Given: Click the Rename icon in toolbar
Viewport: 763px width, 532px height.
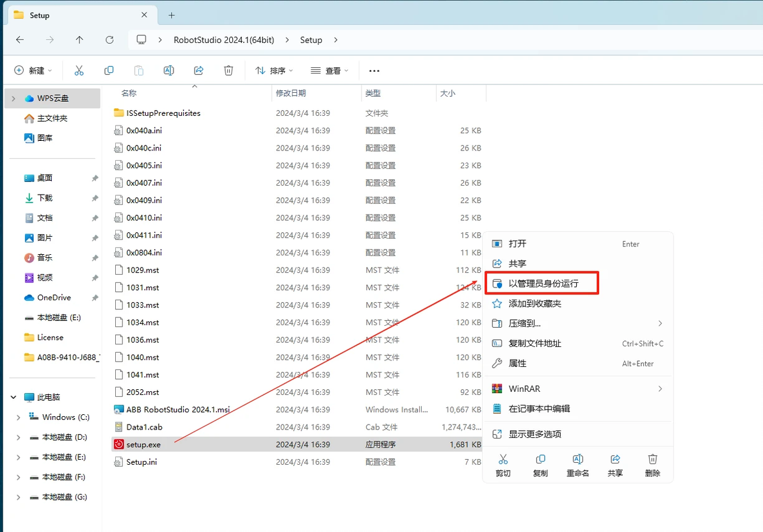Looking at the screenshot, I should [x=169, y=70].
